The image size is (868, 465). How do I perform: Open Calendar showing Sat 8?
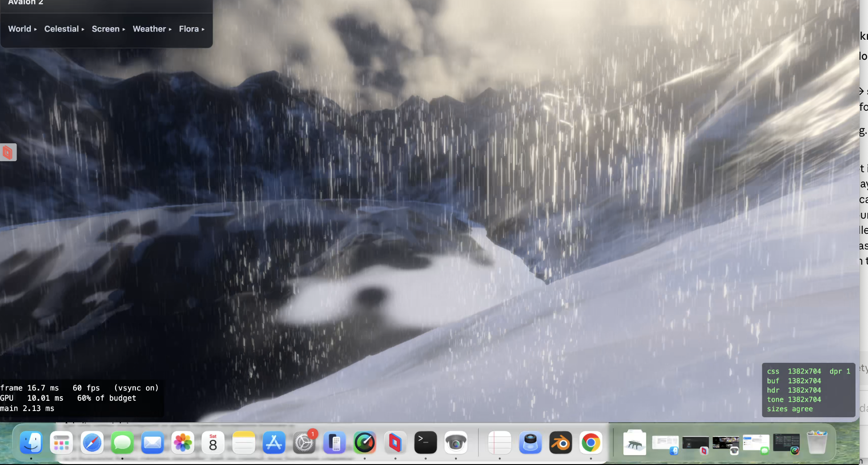pos(213,443)
